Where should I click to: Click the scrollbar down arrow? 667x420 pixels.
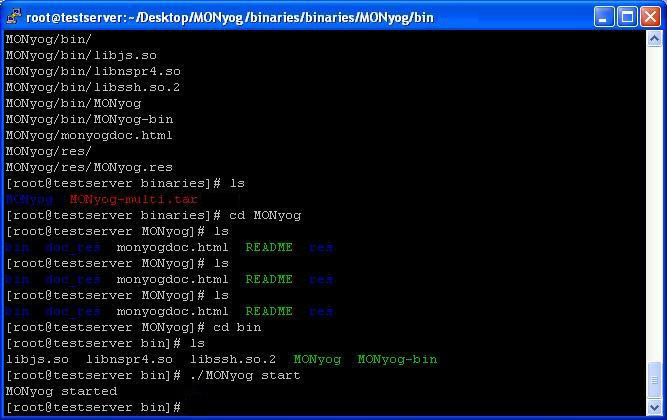click(x=654, y=408)
